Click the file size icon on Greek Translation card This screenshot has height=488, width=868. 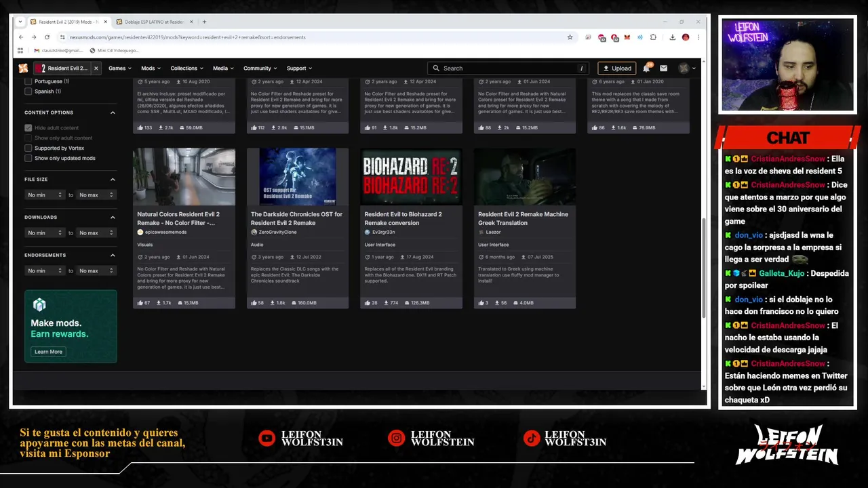point(515,303)
